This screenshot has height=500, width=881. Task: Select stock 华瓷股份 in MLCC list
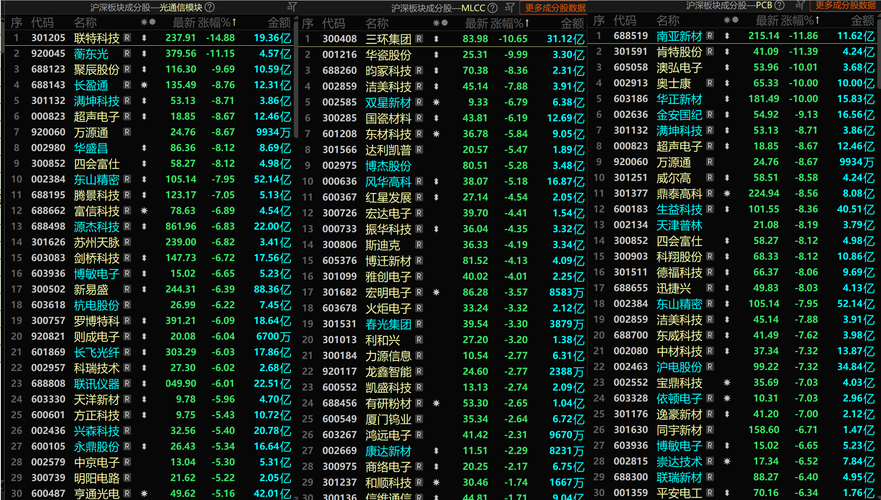tap(388, 55)
